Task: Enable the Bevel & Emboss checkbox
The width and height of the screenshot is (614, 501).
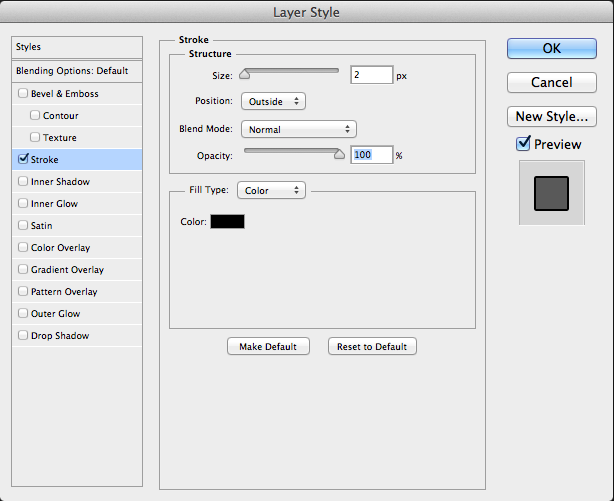Action: [23, 93]
